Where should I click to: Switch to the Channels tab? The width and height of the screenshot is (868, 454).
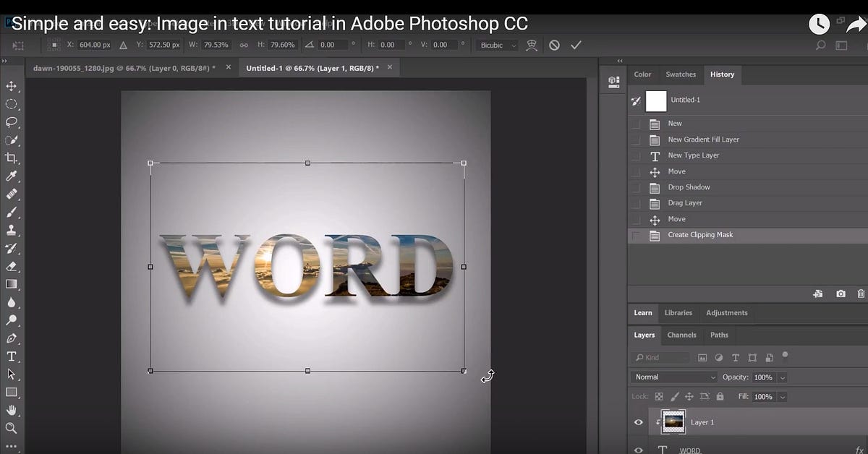click(681, 335)
